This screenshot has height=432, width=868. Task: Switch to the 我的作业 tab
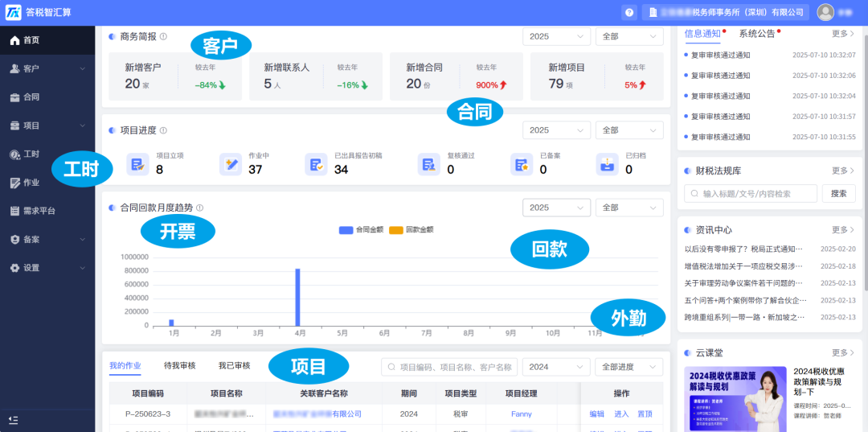(x=125, y=365)
